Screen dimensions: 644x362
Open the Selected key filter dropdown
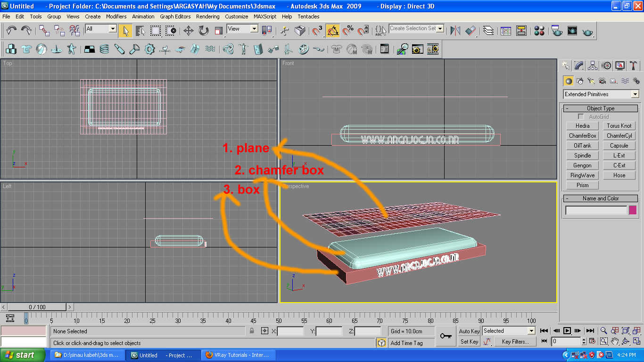point(509,331)
